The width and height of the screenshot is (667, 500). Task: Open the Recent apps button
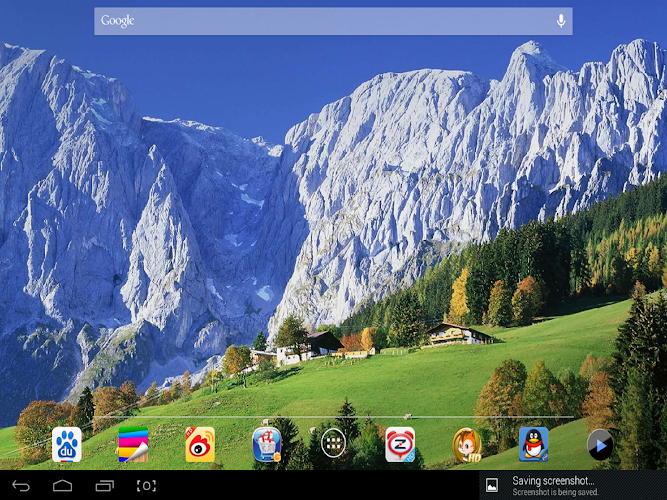tap(105, 486)
